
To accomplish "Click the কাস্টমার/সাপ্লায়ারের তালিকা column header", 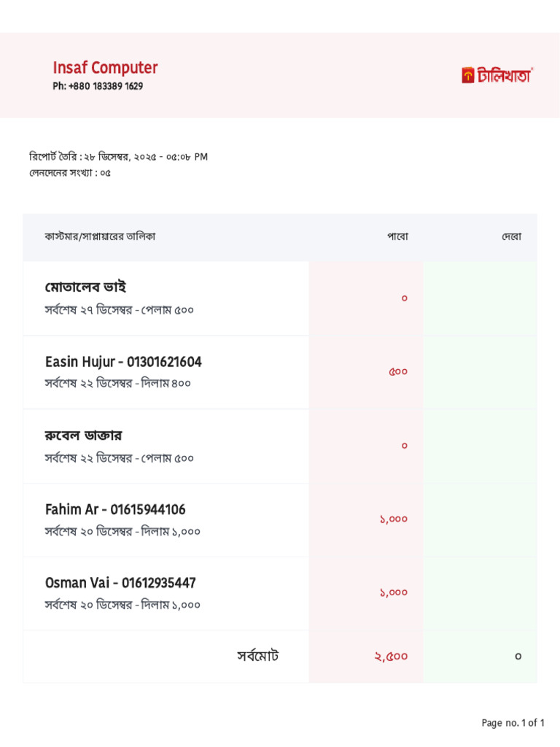I will (100, 237).
